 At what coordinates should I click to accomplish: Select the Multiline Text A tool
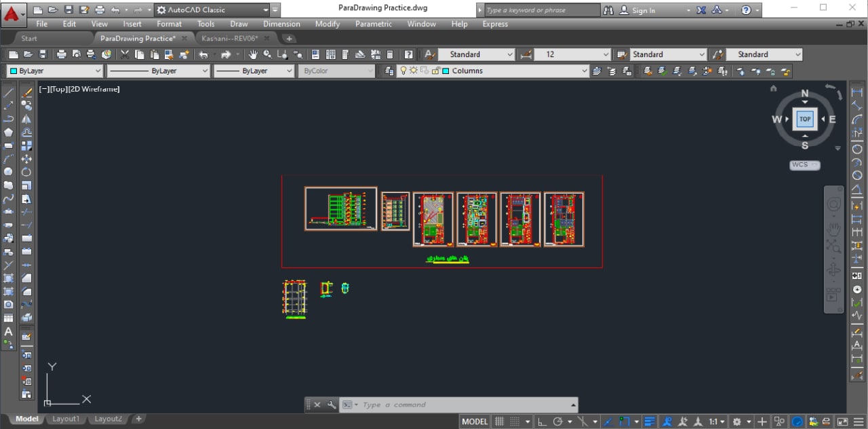8,331
